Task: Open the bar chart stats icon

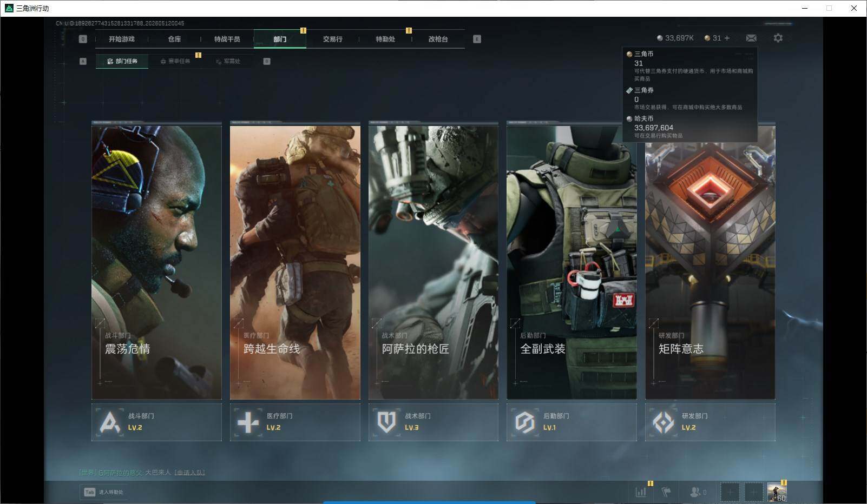Action: tap(641, 492)
